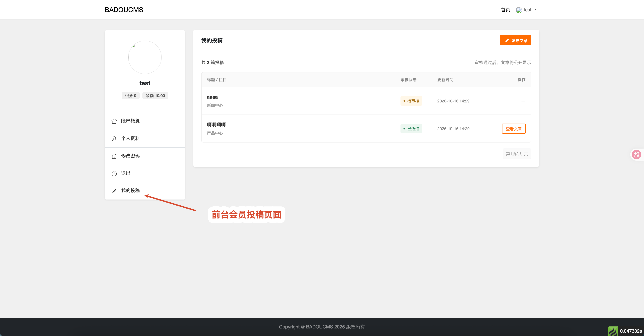Click the 积分 0 badge
The height and width of the screenshot is (336, 644).
130,96
